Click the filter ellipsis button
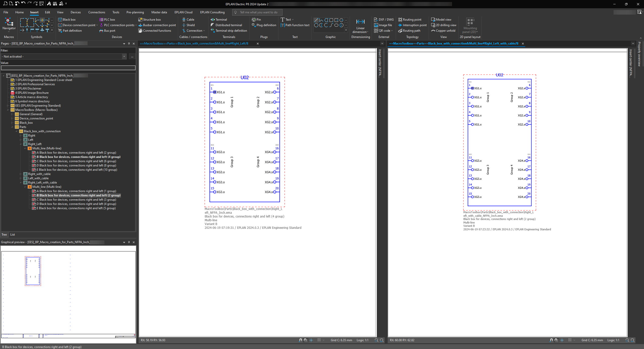 pyautogui.click(x=132, y=57)
